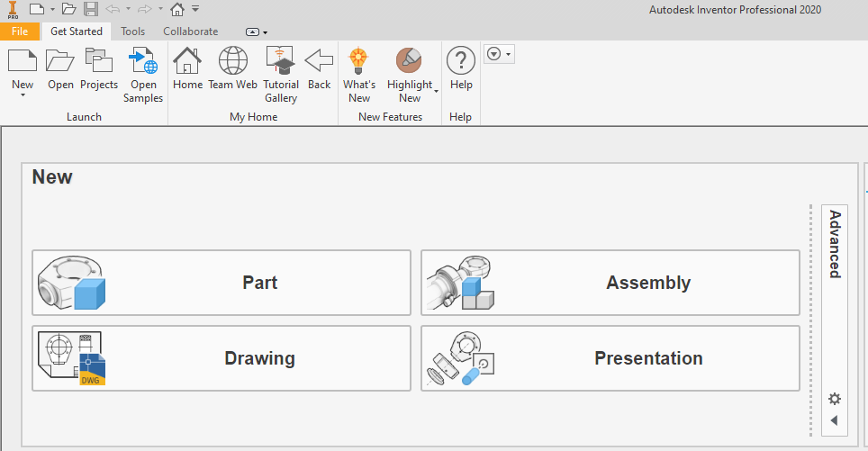Click the New file ribbon button
This screenshot has height=451, width=868.
click(x=23, y=68)
